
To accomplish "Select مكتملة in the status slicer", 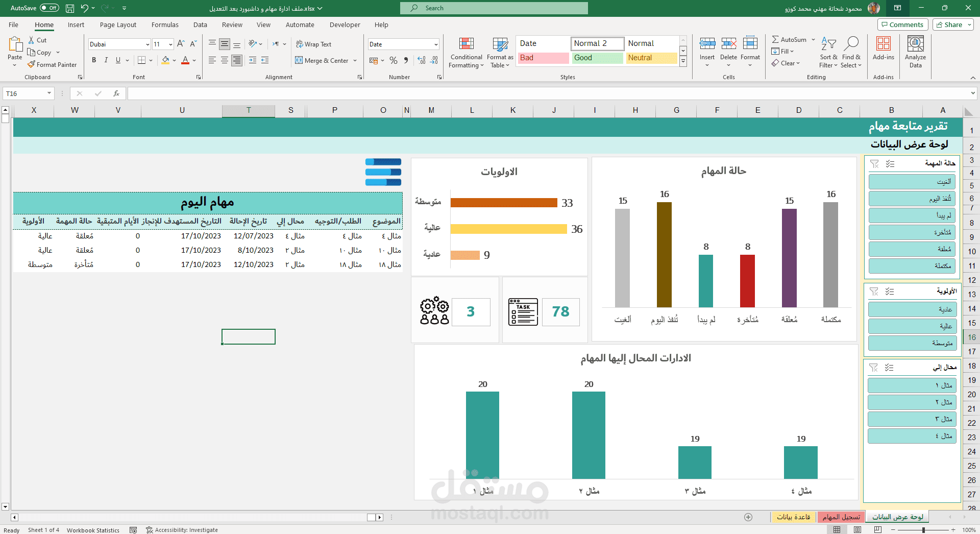I will (x=912, y=265).
